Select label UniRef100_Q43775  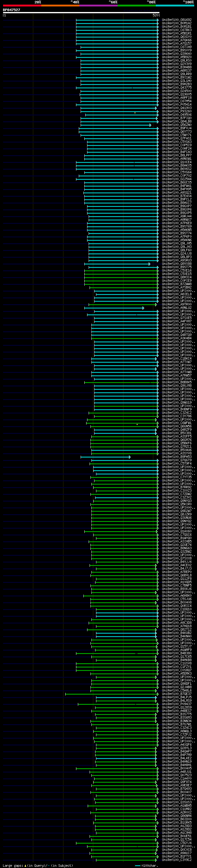[x=176, y=88]
